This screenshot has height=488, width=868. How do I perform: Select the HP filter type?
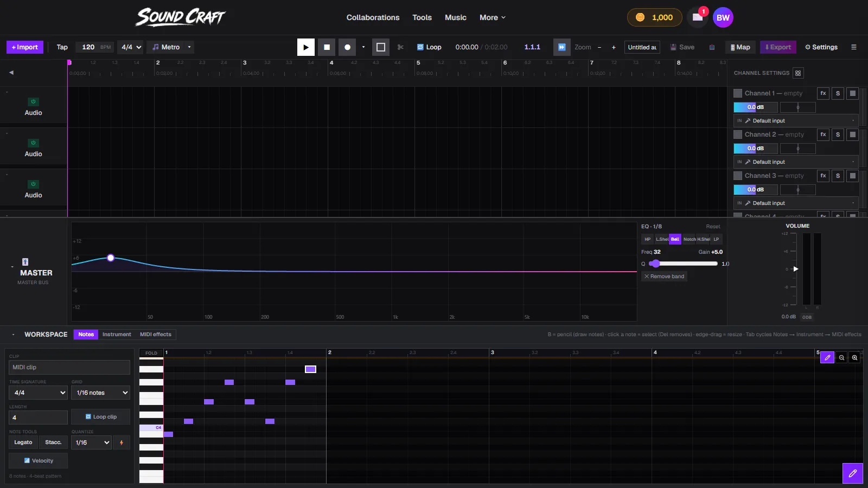(x=648, y=239)
